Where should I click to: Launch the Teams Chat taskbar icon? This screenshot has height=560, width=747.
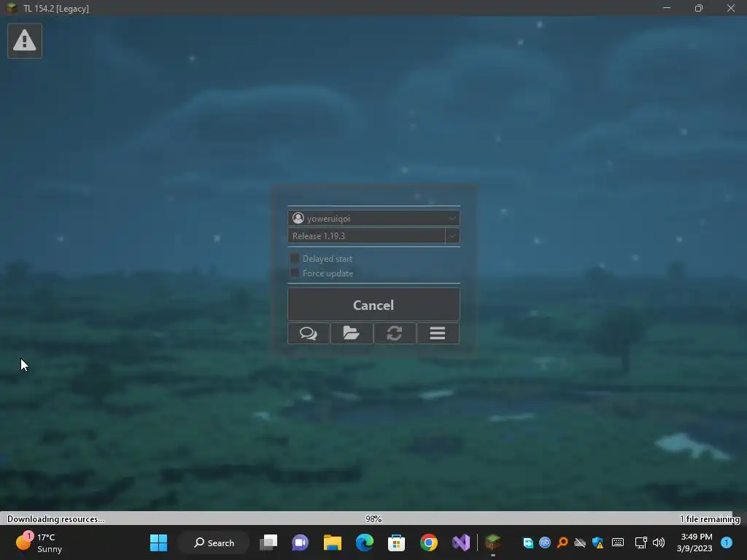click(x=300, y=542)
